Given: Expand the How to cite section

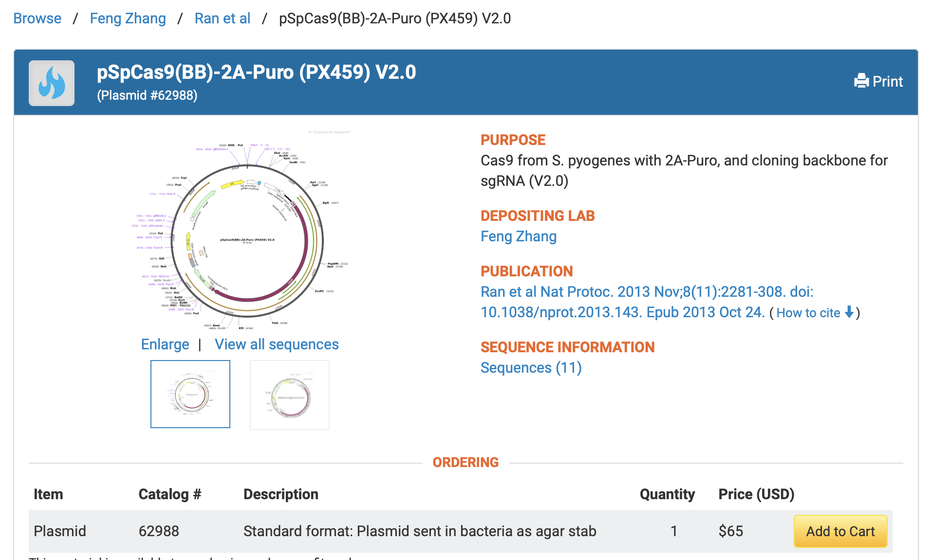Looking at the screenshot, I should [x=808, y=313].
